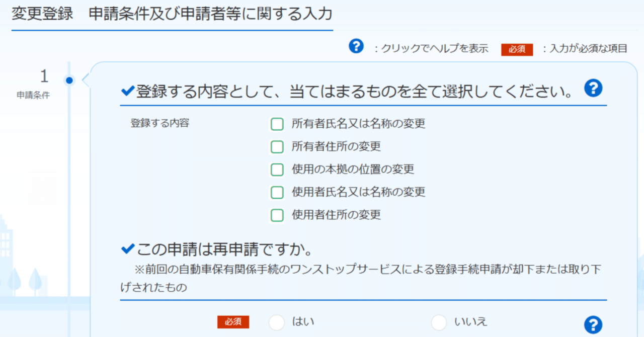
Task: Check 使用者氏名又は名称の変更
Action: click(x=277, y=192)
